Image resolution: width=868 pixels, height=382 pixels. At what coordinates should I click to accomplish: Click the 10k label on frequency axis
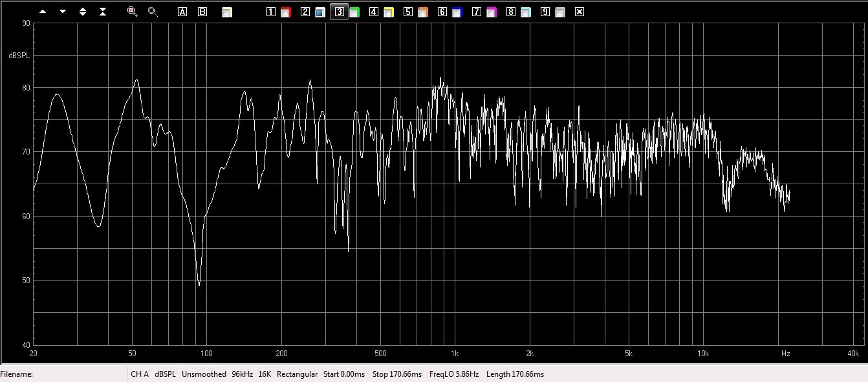703,354
